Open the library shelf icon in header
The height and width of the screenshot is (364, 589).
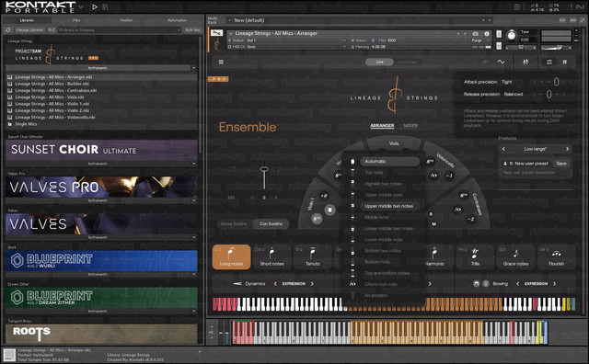point(106,6)
